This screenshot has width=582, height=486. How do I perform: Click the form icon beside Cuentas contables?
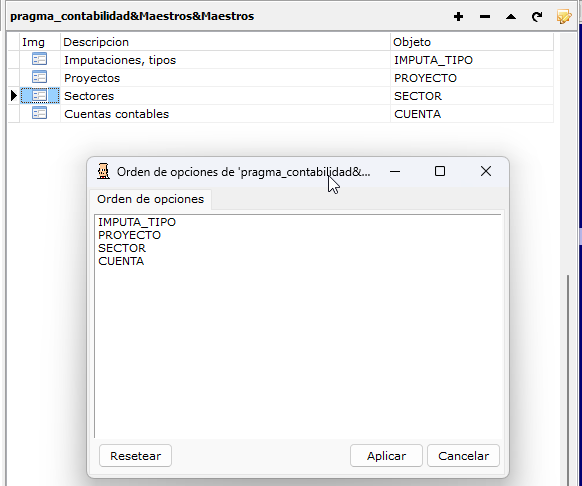[x=39, y=113]
